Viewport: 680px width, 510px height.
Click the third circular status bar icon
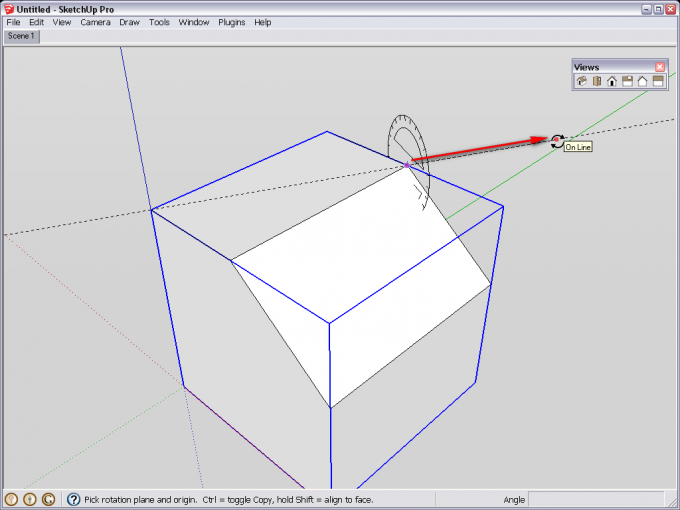pyautogui.click(x=48, y=499)
